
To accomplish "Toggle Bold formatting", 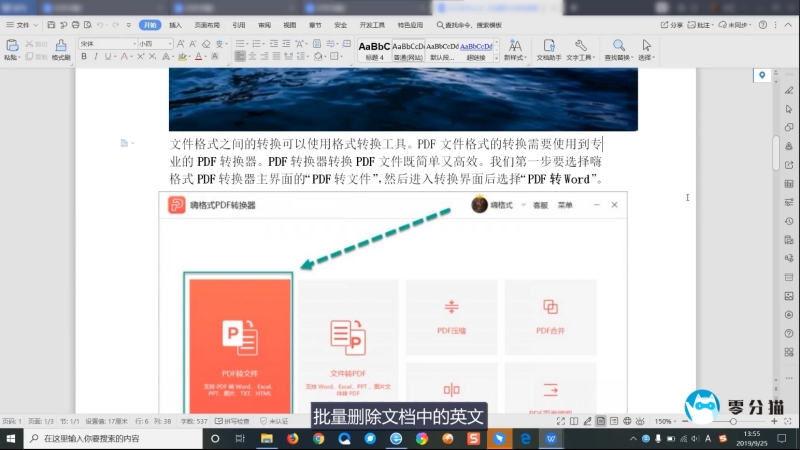I will pos(84,57).
